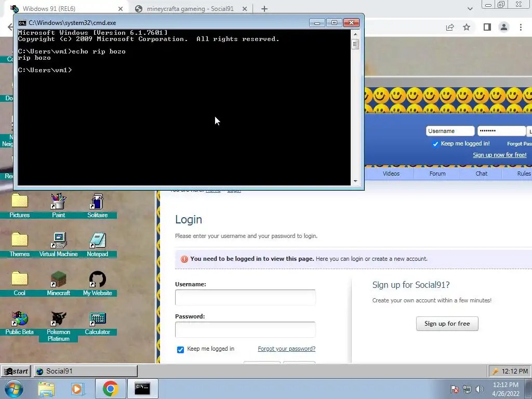532x399 pixels.
Task: Open the Themes folder icon
Action: (x=20, y=244)
